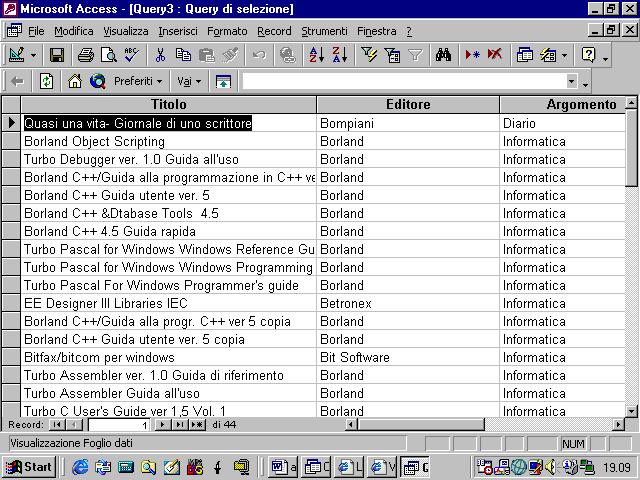Click the Web toolbar Refresh icon
Screen dimensions: 640x480
[x=46, y=81]
